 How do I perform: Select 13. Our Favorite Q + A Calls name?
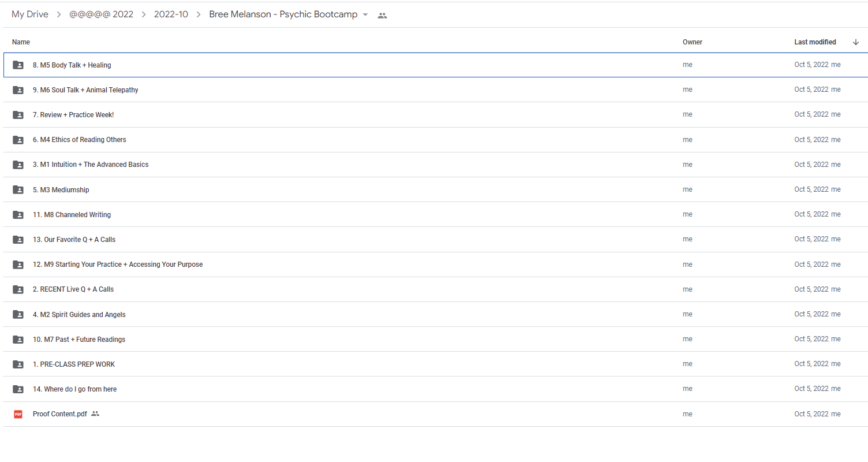tap(74, 240)
